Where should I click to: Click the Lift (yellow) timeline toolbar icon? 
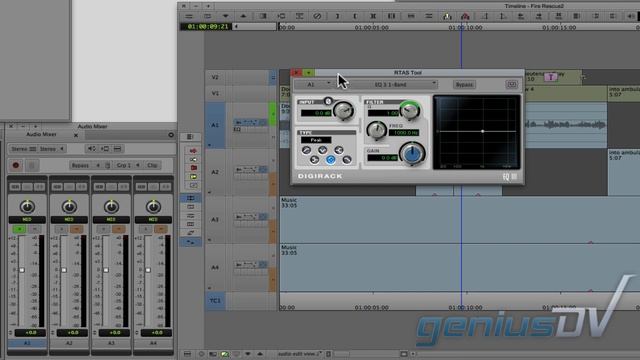click(x=447, y=16)
